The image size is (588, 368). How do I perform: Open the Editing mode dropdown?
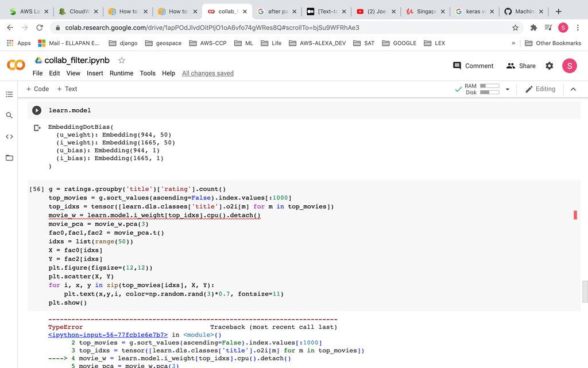(540, 89)
